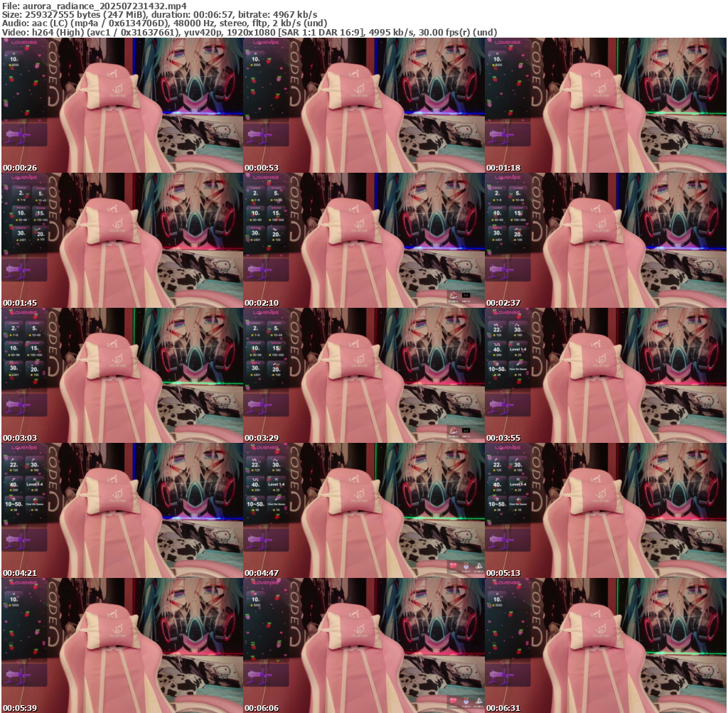Click the frame thumbnail stamped 00:02:10
728x713 pixels.
pos(364,240)
